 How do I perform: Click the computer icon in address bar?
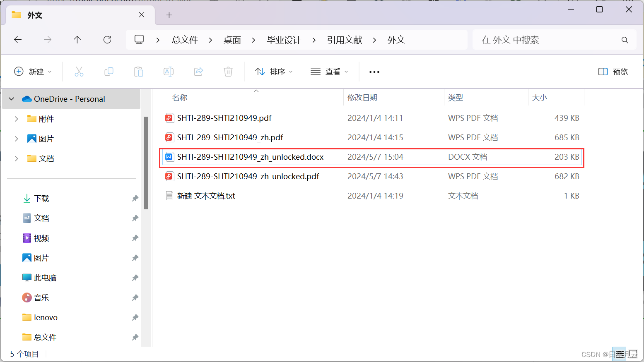pos(139,40)
